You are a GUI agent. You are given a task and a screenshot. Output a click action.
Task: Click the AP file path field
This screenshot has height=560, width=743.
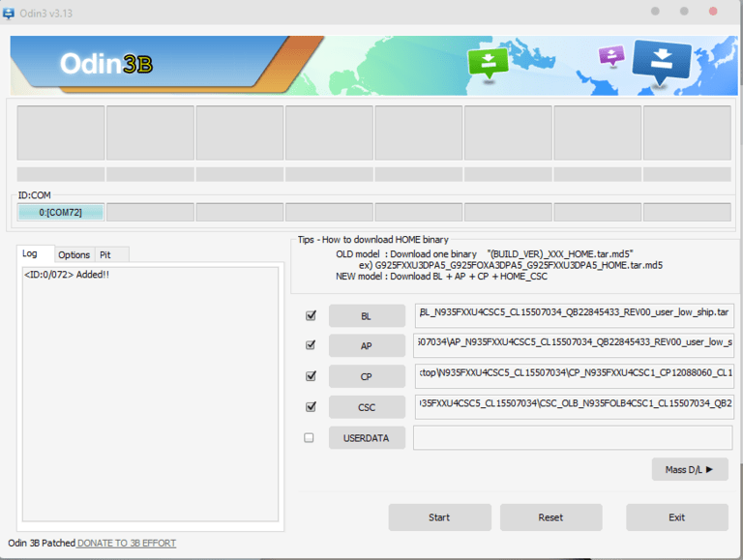(x=574, y=345)
